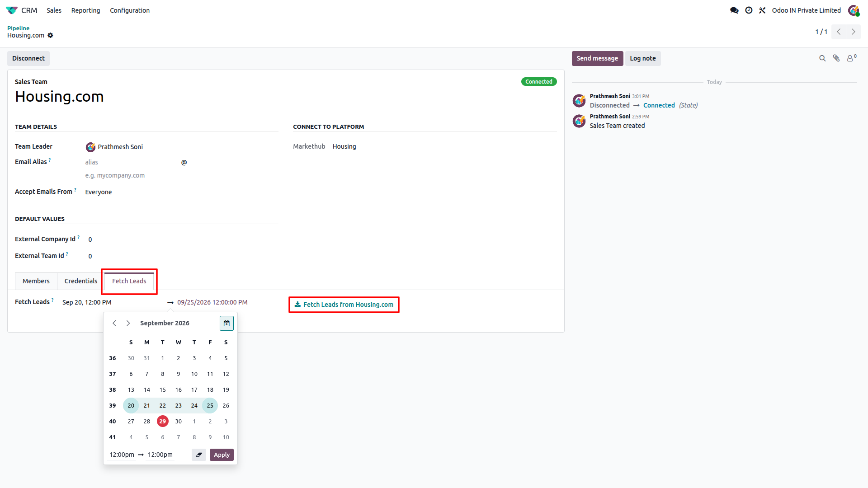
Task: Go to next month in calendar
Action: click(128, 323)
